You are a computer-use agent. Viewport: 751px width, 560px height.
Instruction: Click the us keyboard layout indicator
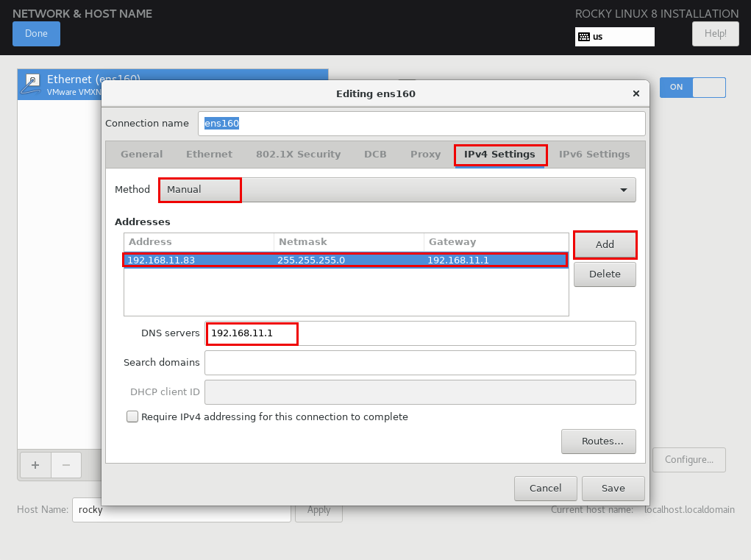click(x=614, y=37)
